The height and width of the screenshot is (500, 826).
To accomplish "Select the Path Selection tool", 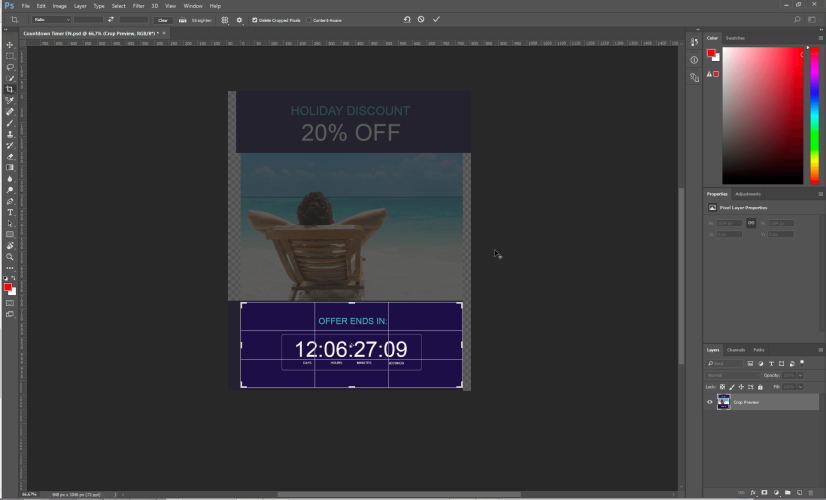I will [10, 223].
